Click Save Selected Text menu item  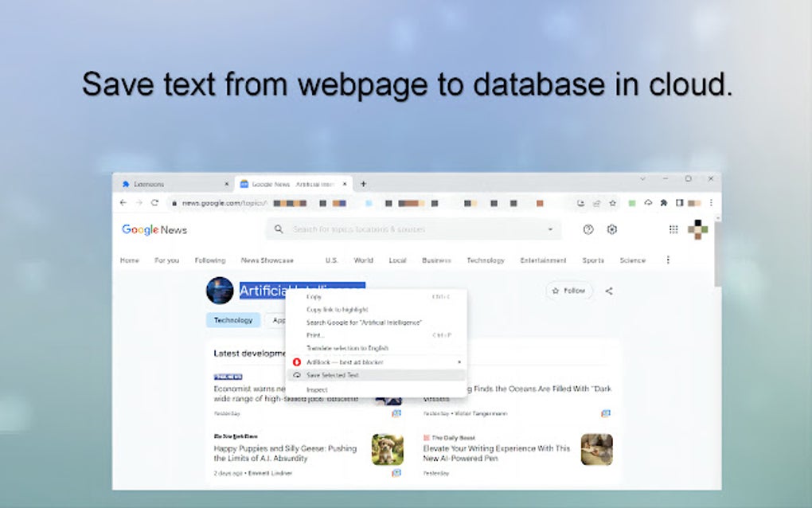(377, 375)
